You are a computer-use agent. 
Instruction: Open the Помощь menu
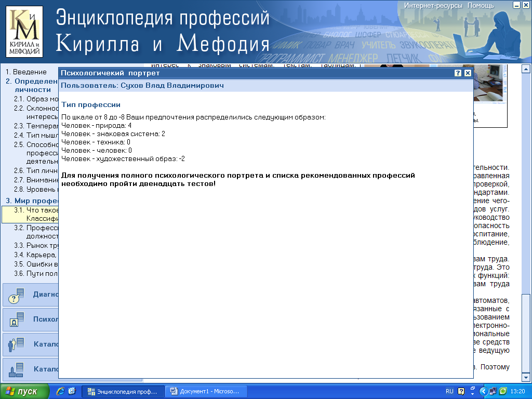[x=481, y=5]
